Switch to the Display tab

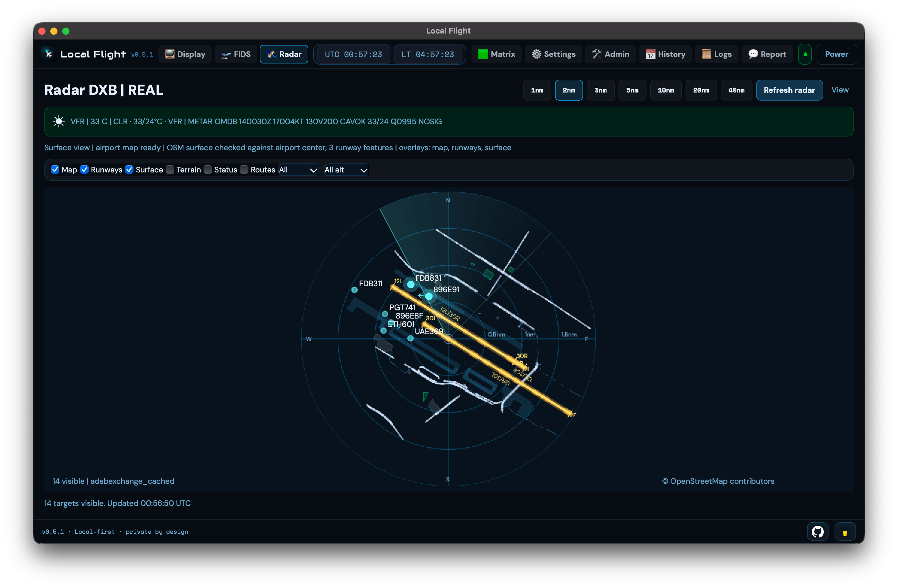pyautogui.click(x=185, y=54)
